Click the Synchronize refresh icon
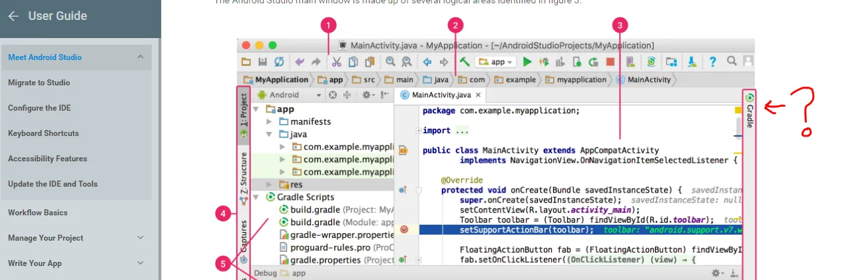 pos(279,62)
